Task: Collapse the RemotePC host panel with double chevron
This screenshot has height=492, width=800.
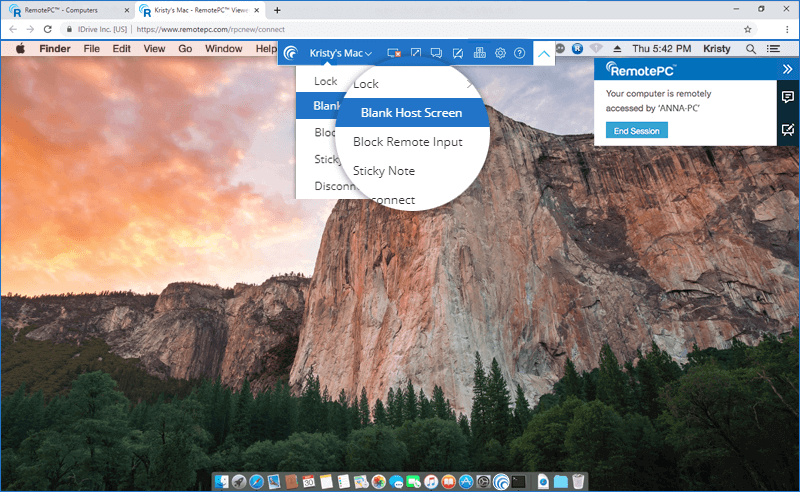Action: point(787,69)
